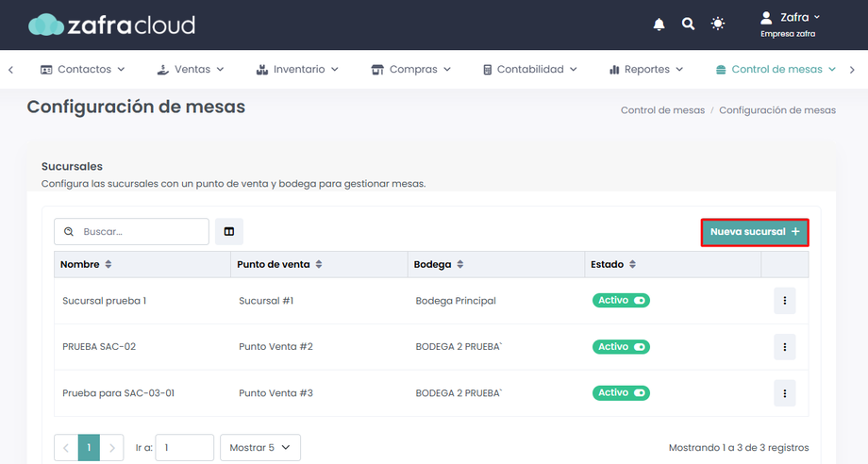Click the Nueva sucursal button
The height and width of the screenshot is (464, 868).
click(755, 232)
